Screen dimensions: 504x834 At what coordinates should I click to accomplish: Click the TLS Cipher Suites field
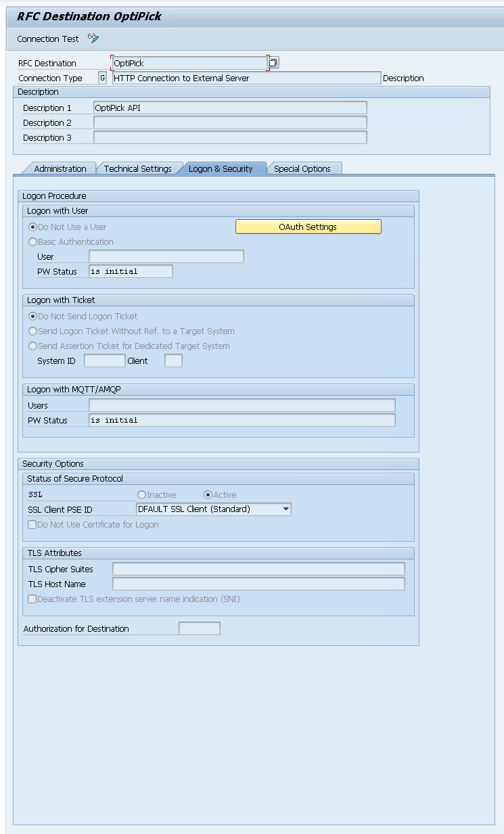tap(258, 570)
